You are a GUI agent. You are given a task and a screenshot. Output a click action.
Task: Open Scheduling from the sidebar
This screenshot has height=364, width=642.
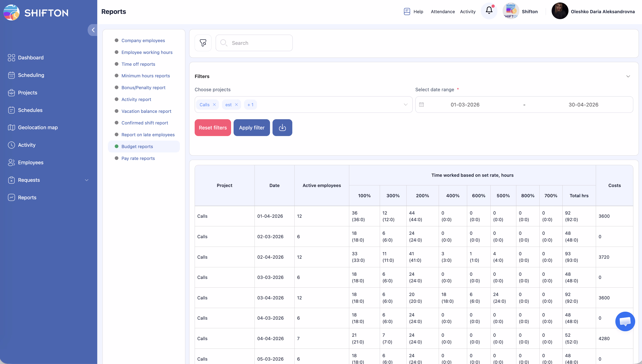tap(31, 75)
